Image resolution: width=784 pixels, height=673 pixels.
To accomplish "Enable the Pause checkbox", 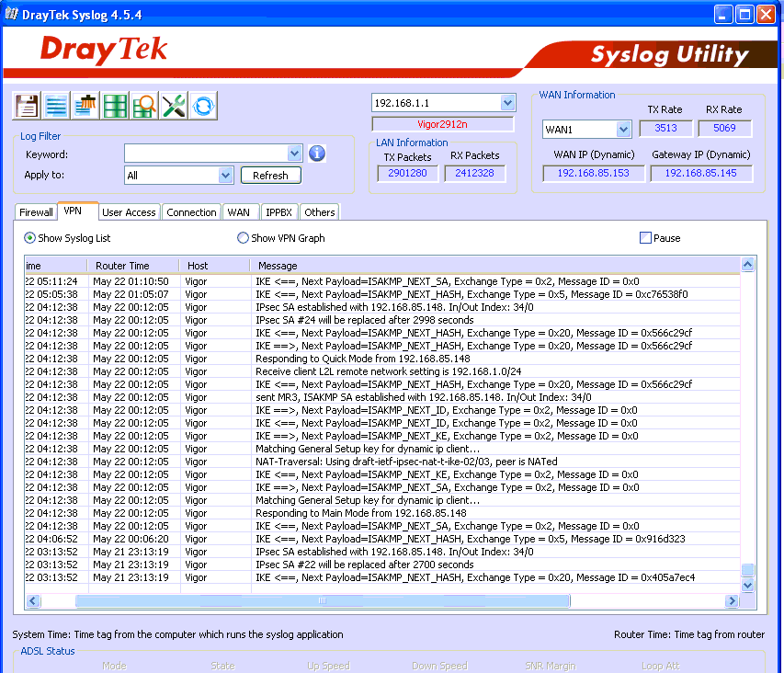I will click(x=646, y=237).
